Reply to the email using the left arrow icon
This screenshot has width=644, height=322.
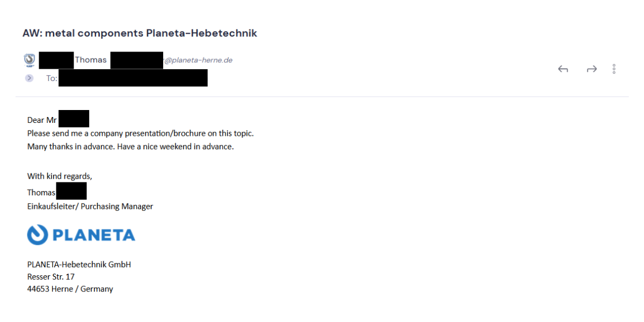pyautogui.click(x=563, y=69)
